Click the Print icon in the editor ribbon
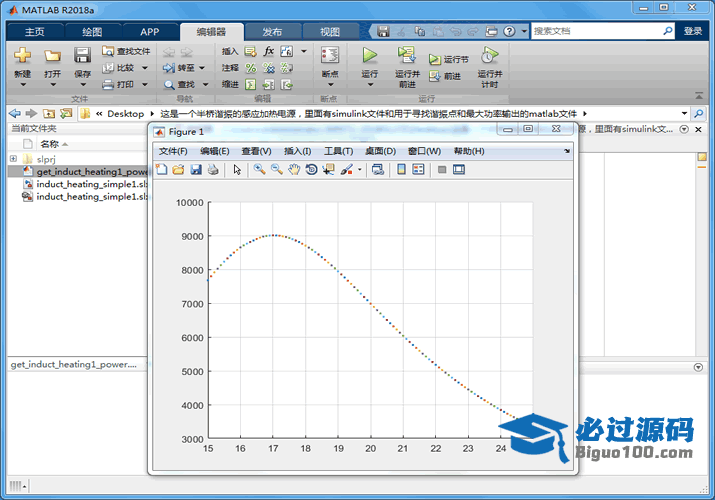The image size is (715, 500). pos(108,84)
